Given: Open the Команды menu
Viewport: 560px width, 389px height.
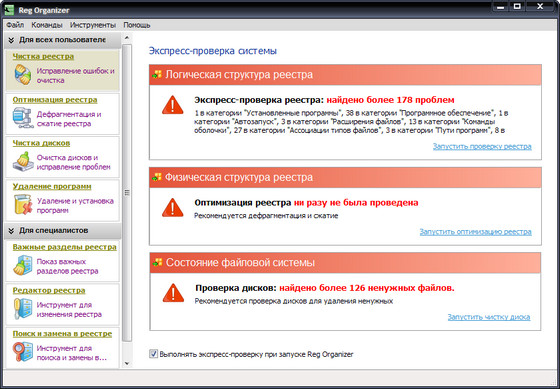Looking at the screenshot, I should click(x=47, y=25).
